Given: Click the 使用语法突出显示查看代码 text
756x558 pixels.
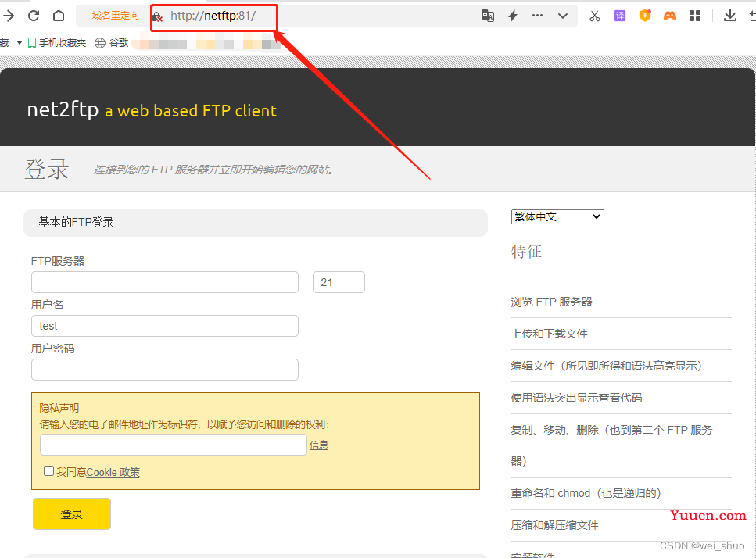Looking at the screenshot, I should pos(577,398).
